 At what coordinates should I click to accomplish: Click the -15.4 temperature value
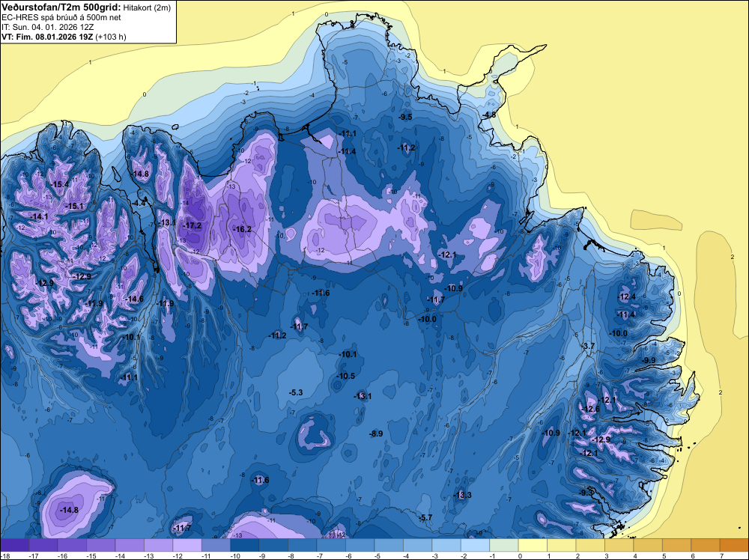[x=60, y=184]
